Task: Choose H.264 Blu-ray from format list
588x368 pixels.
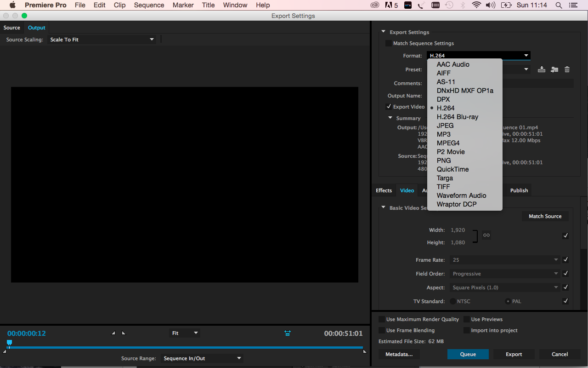Action: (x=464, y=117)
